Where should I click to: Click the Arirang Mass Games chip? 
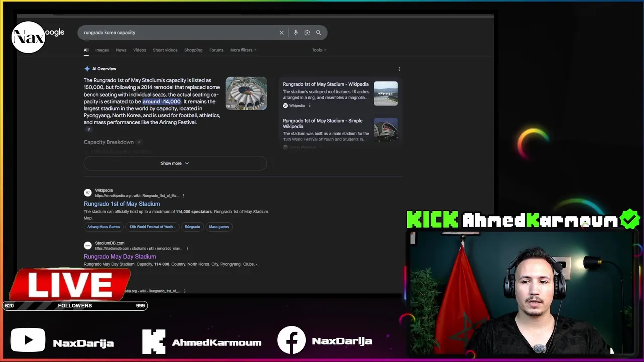[x=104, y=227]
